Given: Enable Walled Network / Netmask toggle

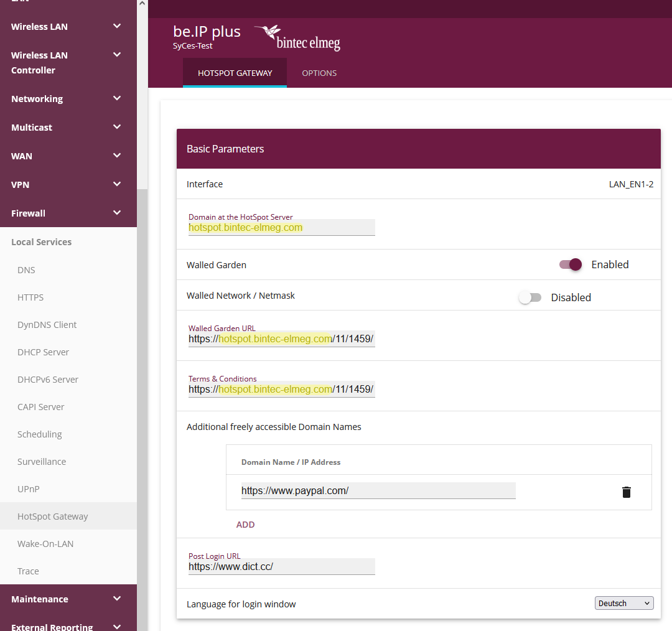Looking at the screenshot, I should (530, 297).
